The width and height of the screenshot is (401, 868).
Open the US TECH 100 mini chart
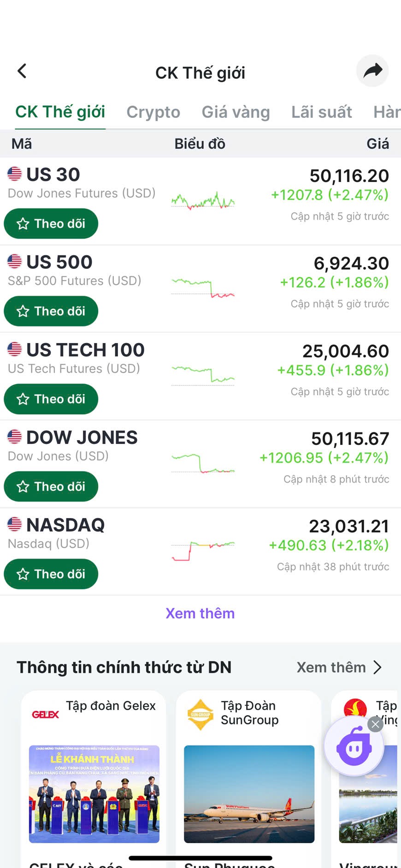[x=203, y=374]
